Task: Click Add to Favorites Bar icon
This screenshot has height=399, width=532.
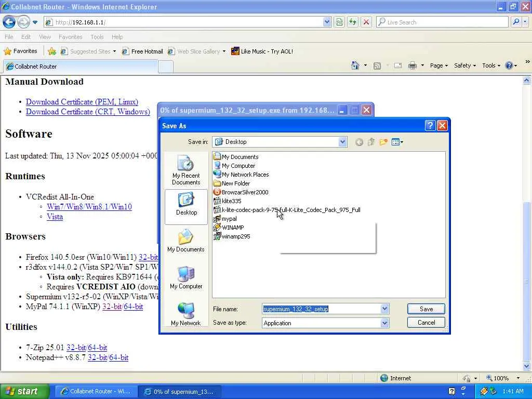Action: (x=52, y=51)
